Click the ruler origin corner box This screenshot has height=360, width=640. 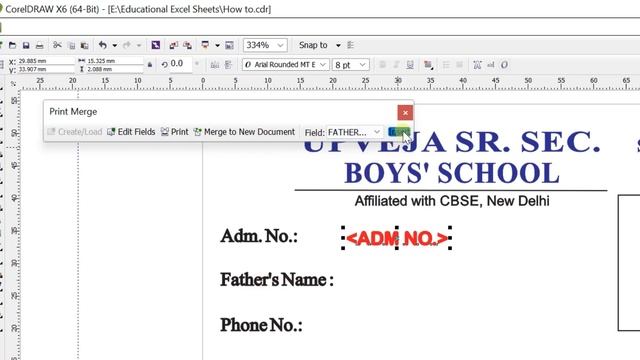13,84
